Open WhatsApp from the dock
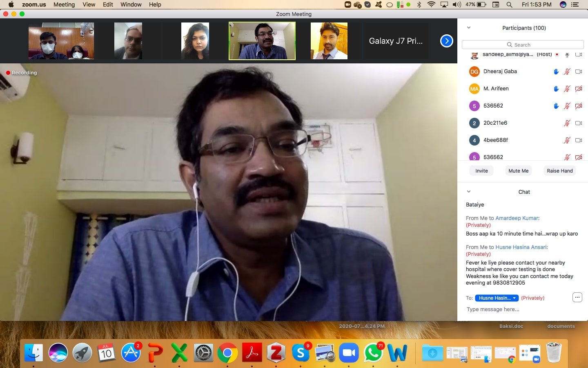Viewport: 588px width, 368px height. pyautogui.click(x=373, y=352)
